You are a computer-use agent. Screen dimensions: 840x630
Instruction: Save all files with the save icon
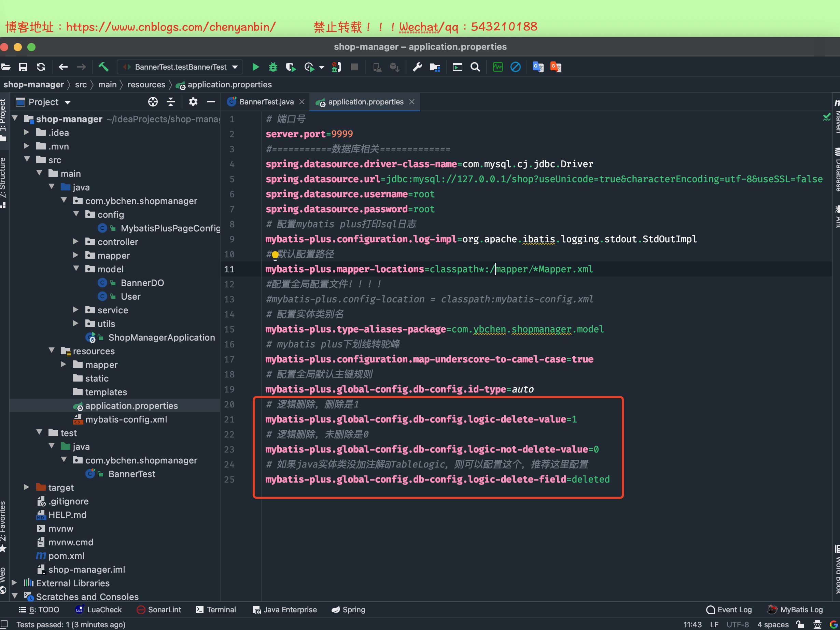[x=23, y=67]
